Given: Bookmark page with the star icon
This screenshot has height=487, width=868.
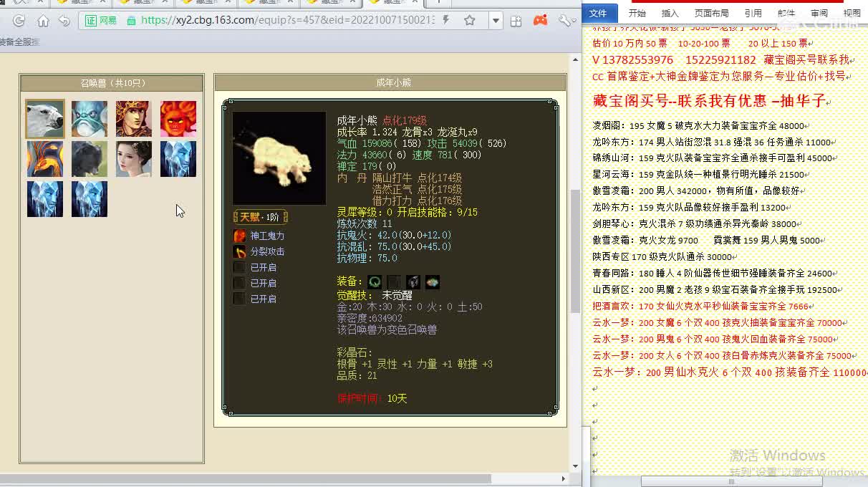Looking at the screenshot, I should [x=470, y=21].
